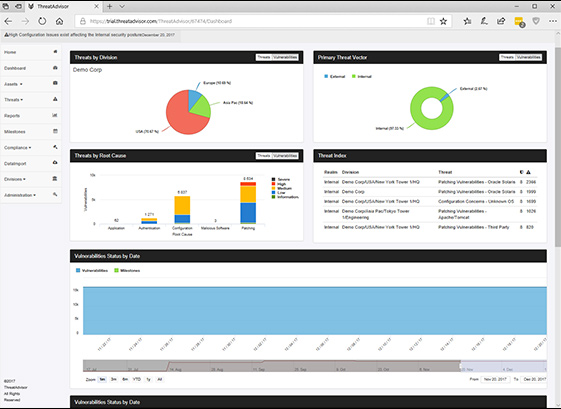The width and height of the screenshot is (561, 409).
Task: Click the Administration wrench icon
Action: [55, 194]
